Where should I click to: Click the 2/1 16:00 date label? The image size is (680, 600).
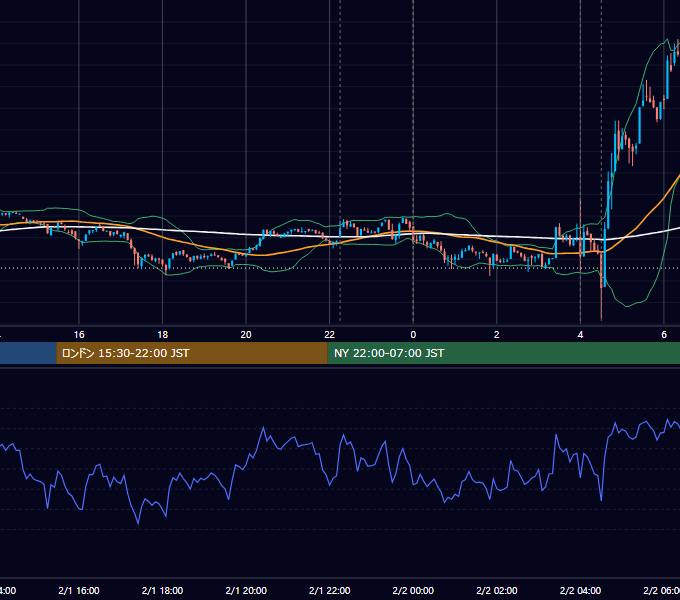(x=79, y=590)
